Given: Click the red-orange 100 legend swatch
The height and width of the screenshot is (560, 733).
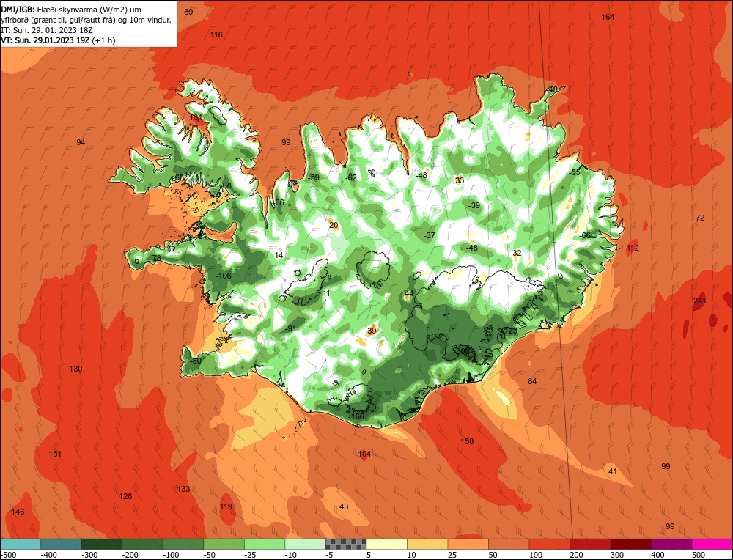Looking at the screenshot, I should tap(549, 544).
